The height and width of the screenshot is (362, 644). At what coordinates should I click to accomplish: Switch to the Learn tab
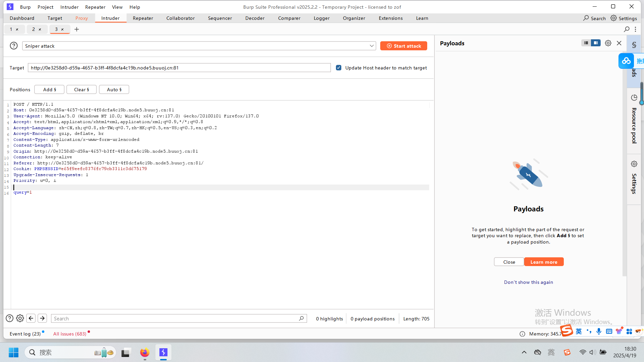tap(422, 18)
